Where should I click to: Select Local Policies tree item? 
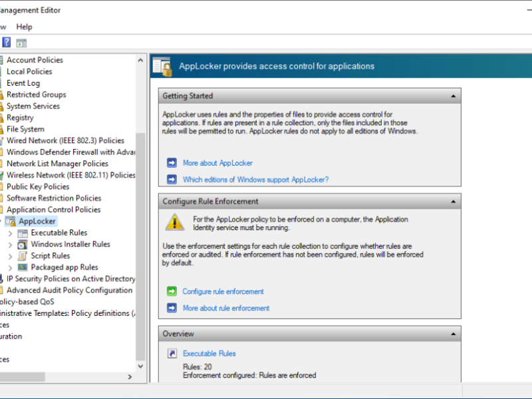[x=29, y=72]
